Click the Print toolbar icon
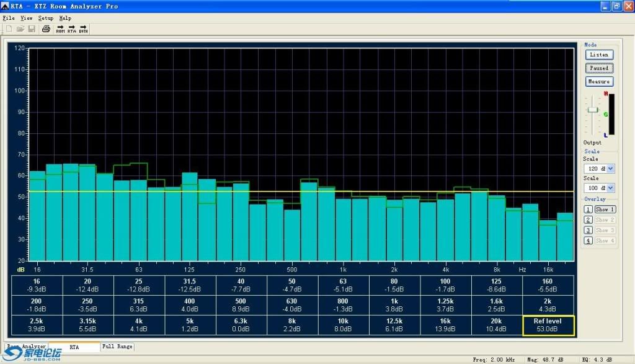This screenshot has height=364, width=635. 46,29
